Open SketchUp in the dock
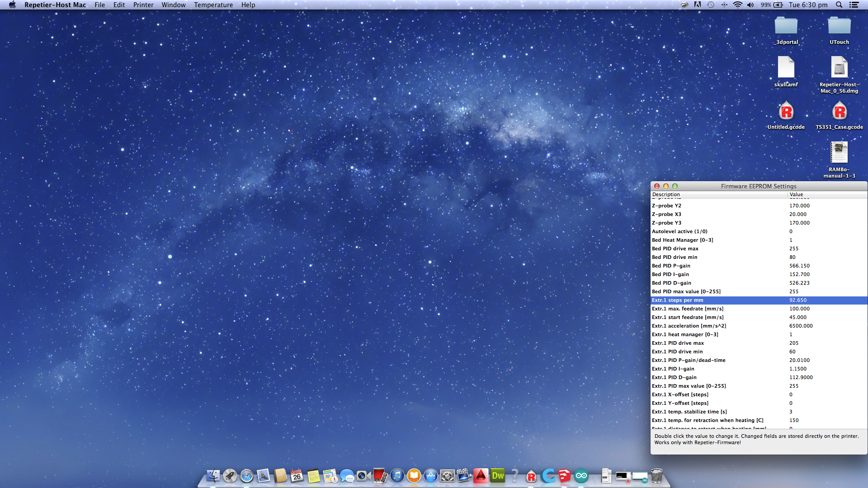The image size is (868, 488). pyautogui.click(x=565, y=476)
